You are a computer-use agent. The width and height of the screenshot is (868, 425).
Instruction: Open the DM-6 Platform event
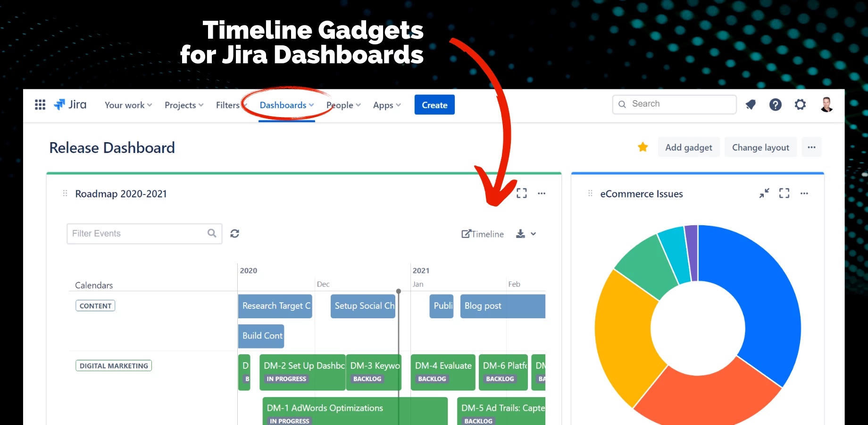[x=503, y=372]
